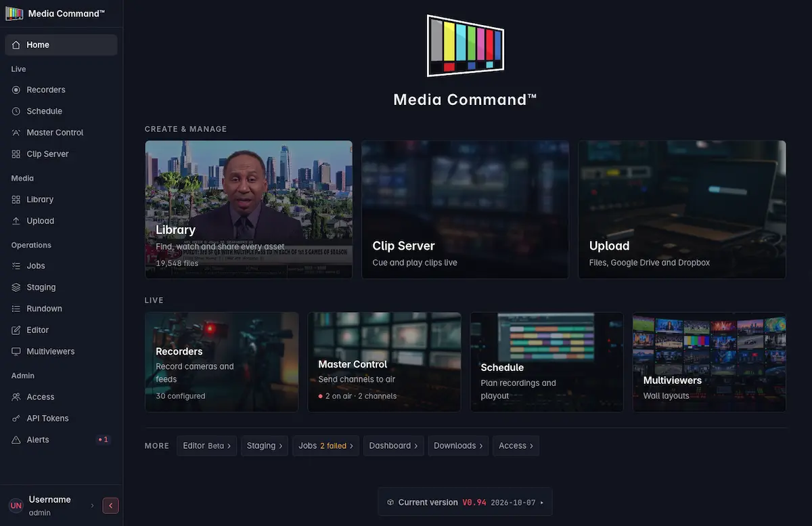Open the Master Control card
The height and width of the screenshot is (526, 812).
[x=384, y=361]
